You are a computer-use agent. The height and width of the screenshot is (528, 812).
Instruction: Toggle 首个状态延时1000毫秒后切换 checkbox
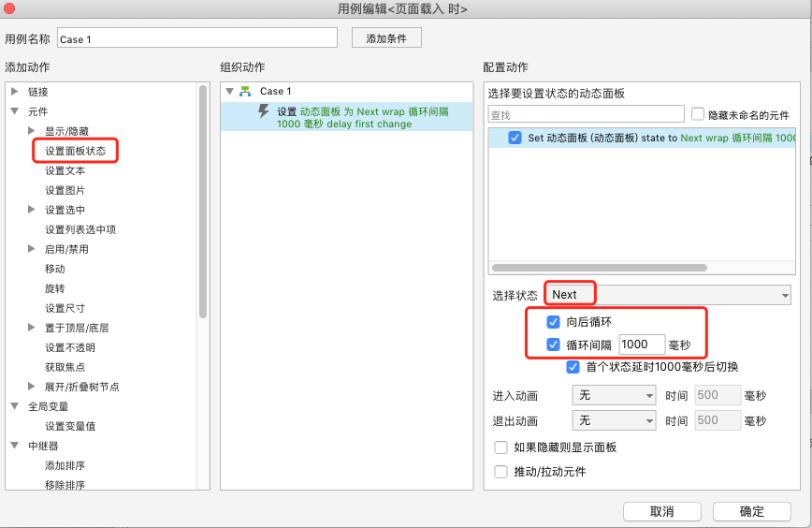pos(573,367)
